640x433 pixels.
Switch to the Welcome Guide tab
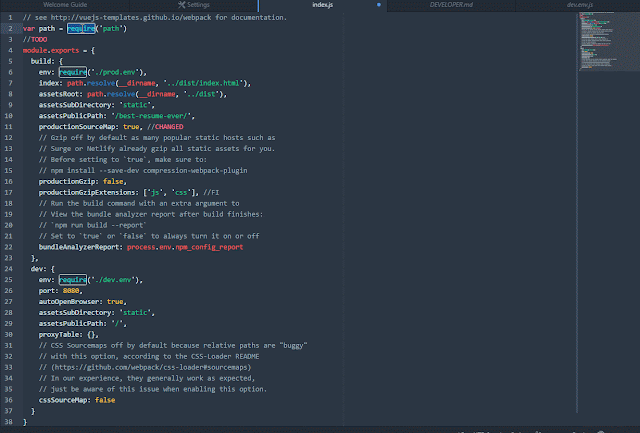click(x=64, y=5)
